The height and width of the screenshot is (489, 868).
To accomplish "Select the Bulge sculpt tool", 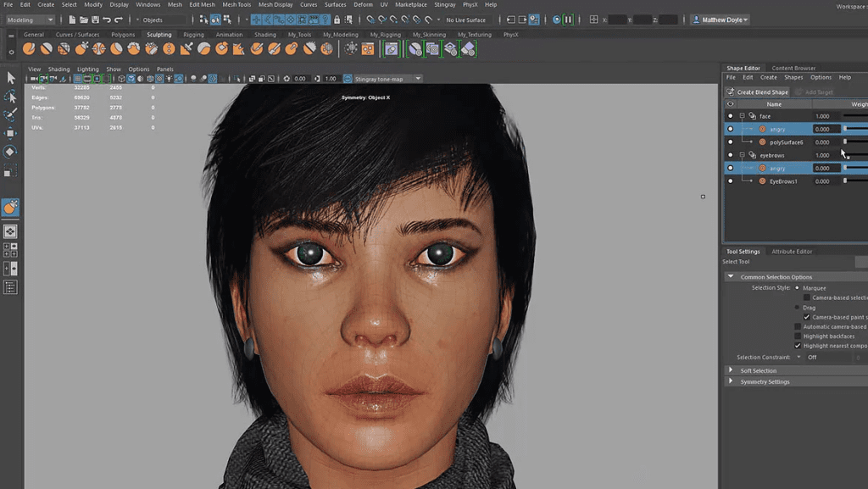I will tap(292, 49).
